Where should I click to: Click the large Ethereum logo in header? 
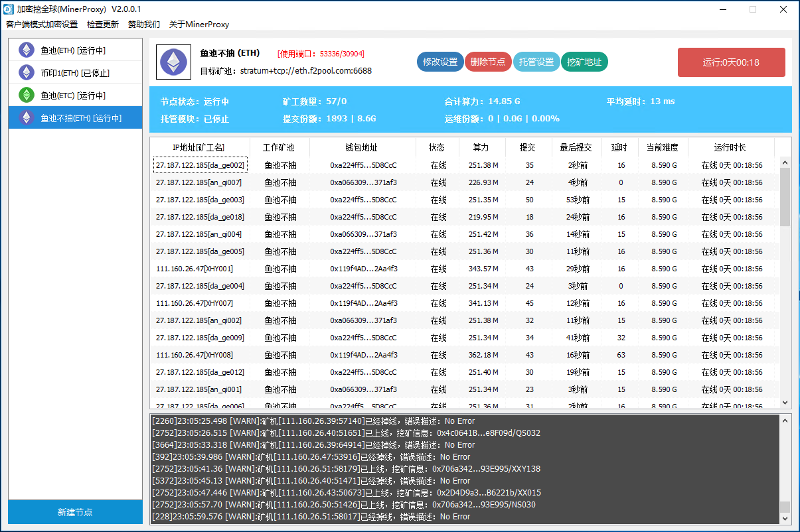tap(174, 62)
